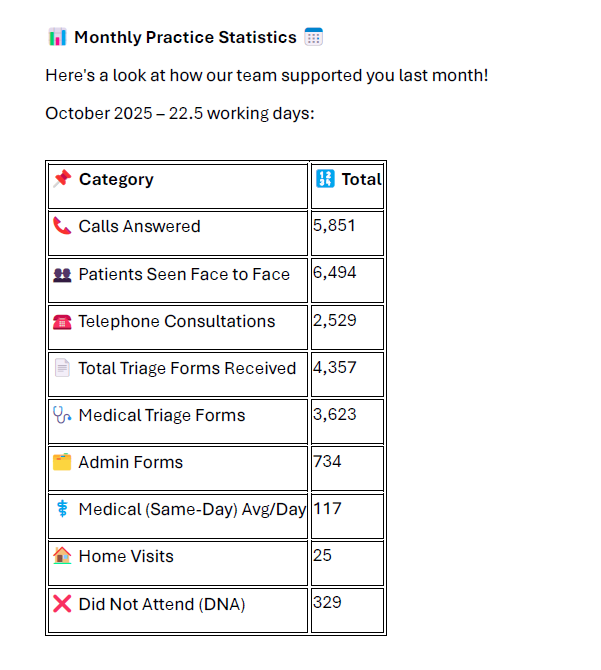Click the document icon for Triage Forms
This screenshot has width=601, height=670.
[62, 369]
